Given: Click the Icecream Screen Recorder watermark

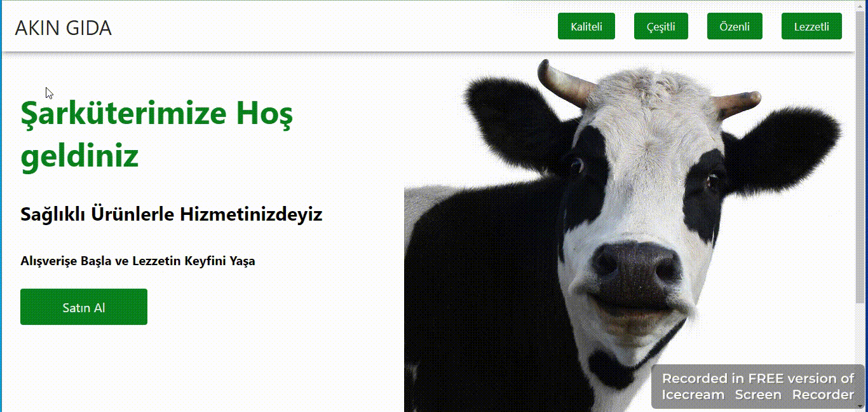Looking at the screenshot, I should tap(758, 387).
